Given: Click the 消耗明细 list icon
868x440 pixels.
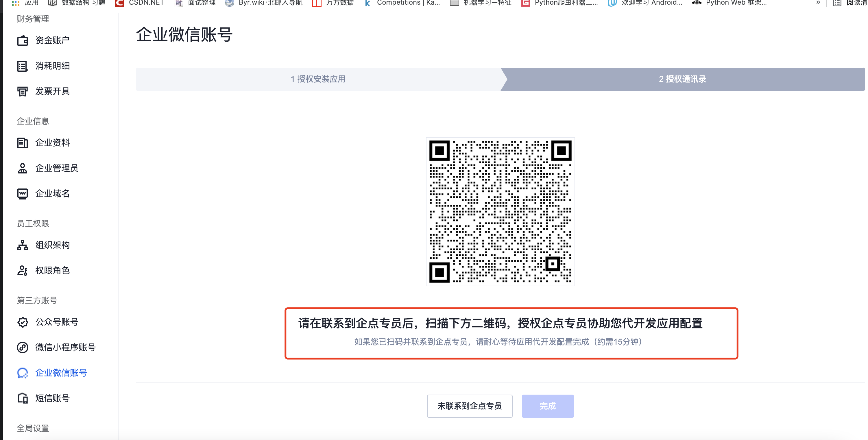Looking at the screenshot, I should (23, 66).
